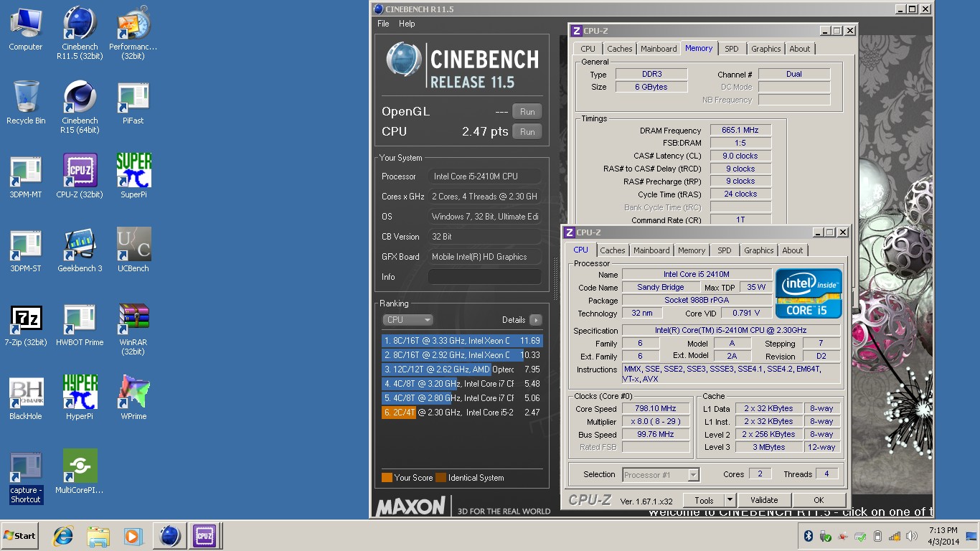980x551 pixels.
Task: Open 7-Zip (32bit) desktop shortcut
Action: [26, 324]
